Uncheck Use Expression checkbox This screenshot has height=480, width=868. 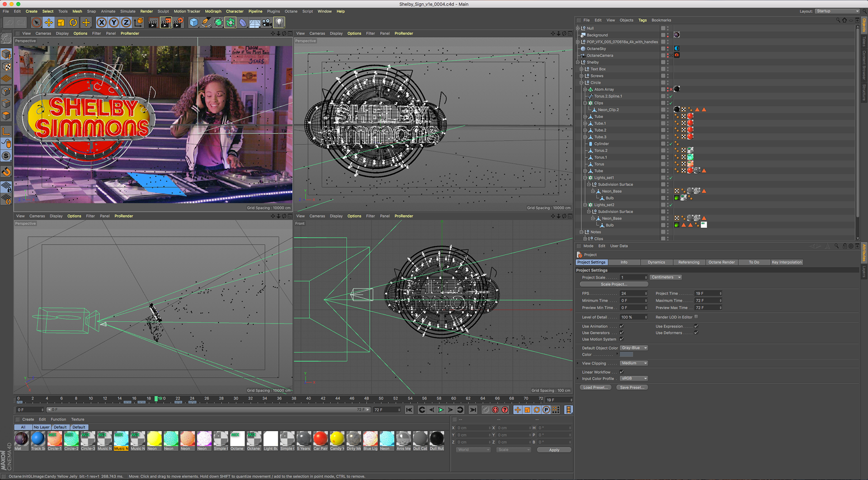[696, 326]
